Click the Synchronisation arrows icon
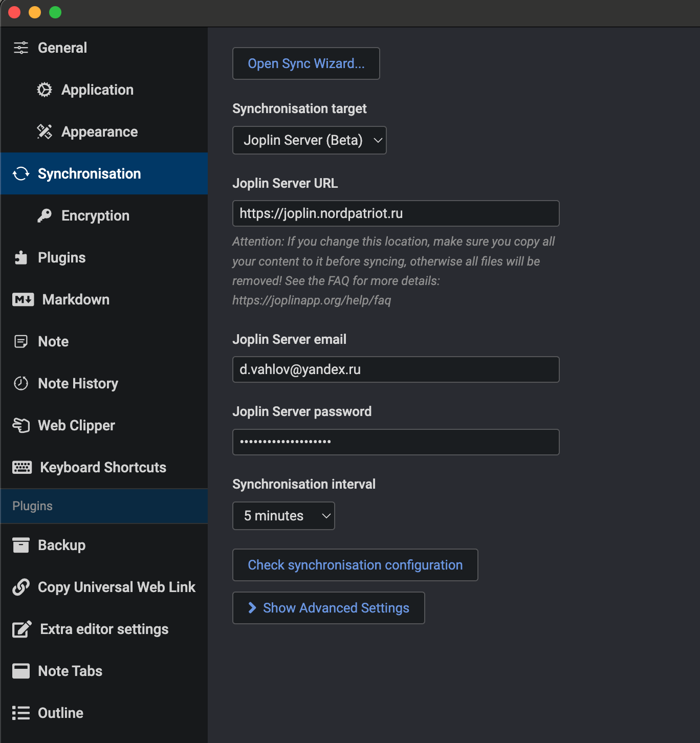Viewport: 700px width, 743px height. (21, 173)
